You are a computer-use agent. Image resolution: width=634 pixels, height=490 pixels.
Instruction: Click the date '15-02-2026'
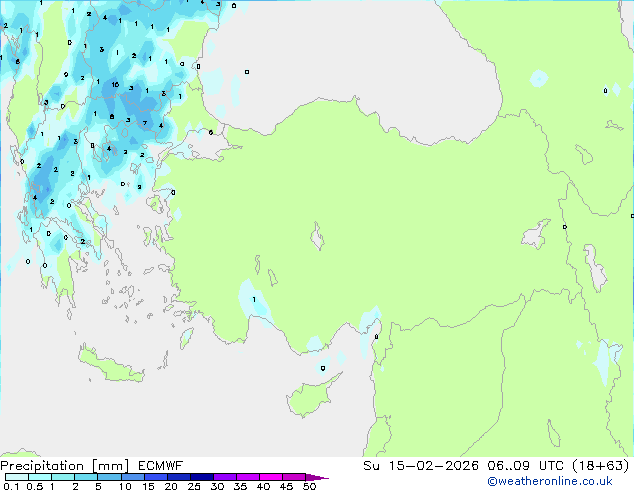point(433,466)
